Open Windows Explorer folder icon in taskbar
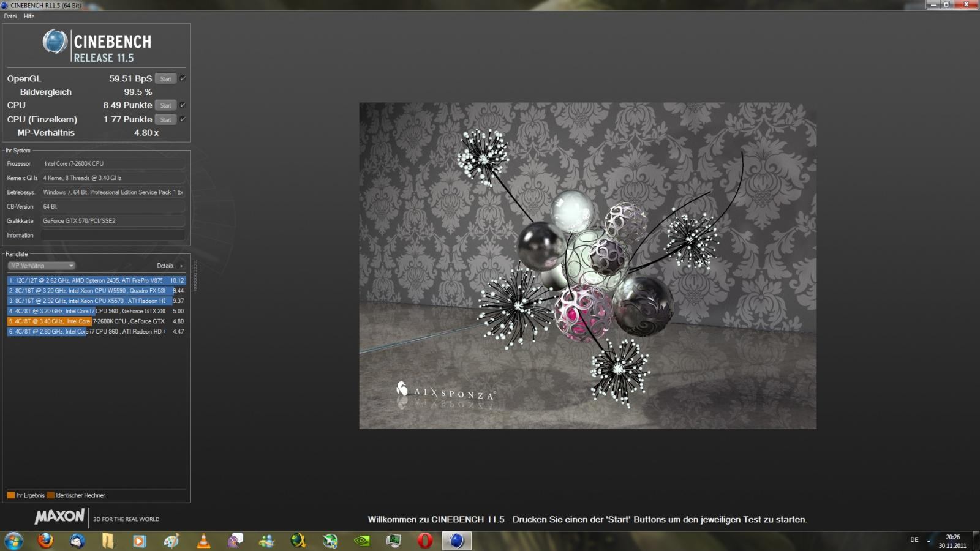The width and height of the screenshot is (980, 551). pos(108,541)
